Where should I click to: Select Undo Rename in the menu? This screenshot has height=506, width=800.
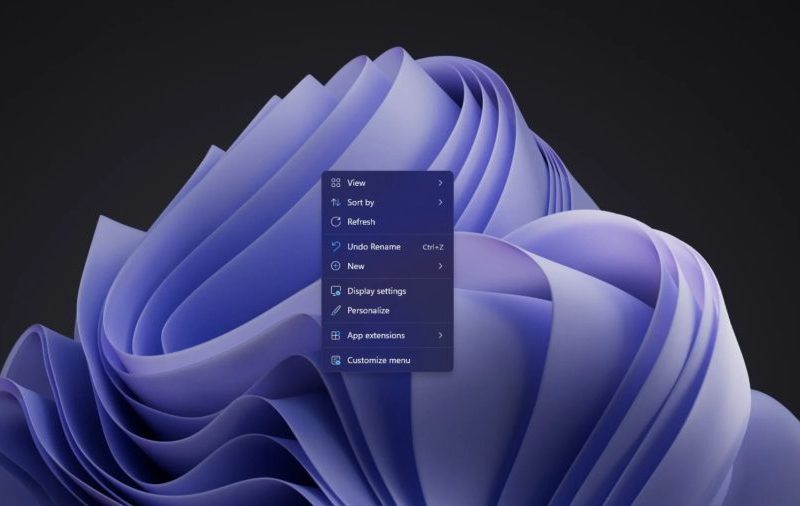click(x=387, y=246)
